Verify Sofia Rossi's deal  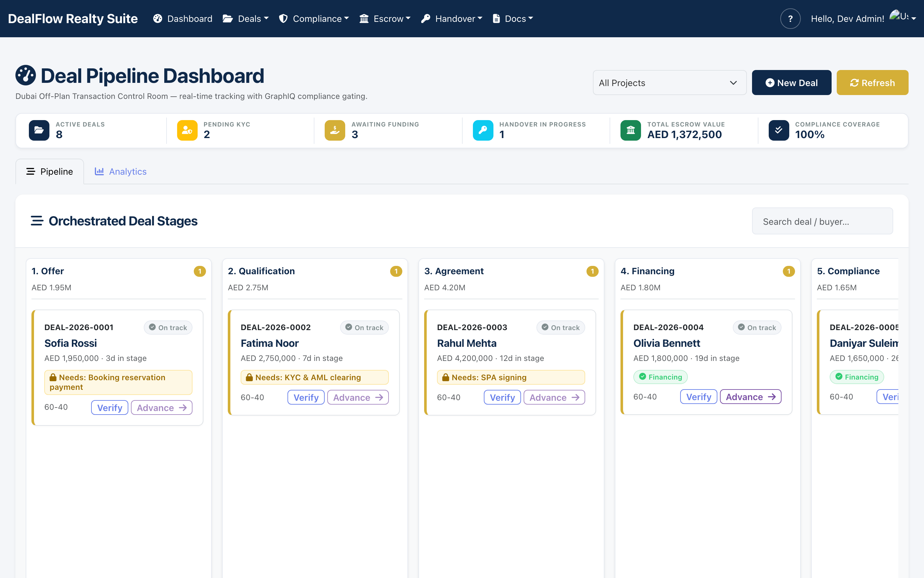110,407
